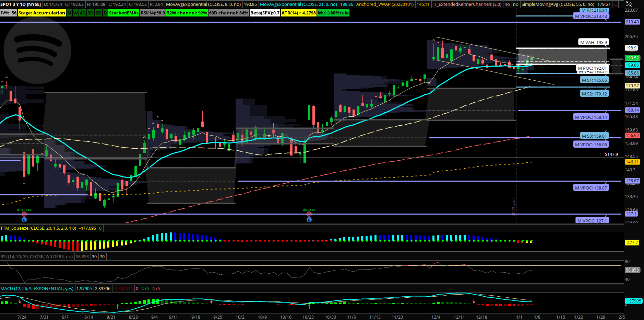Viewport: 644px width, 320px height.
Task: Click the green 3D timeframe box
Action: click(x=91, y=13)
